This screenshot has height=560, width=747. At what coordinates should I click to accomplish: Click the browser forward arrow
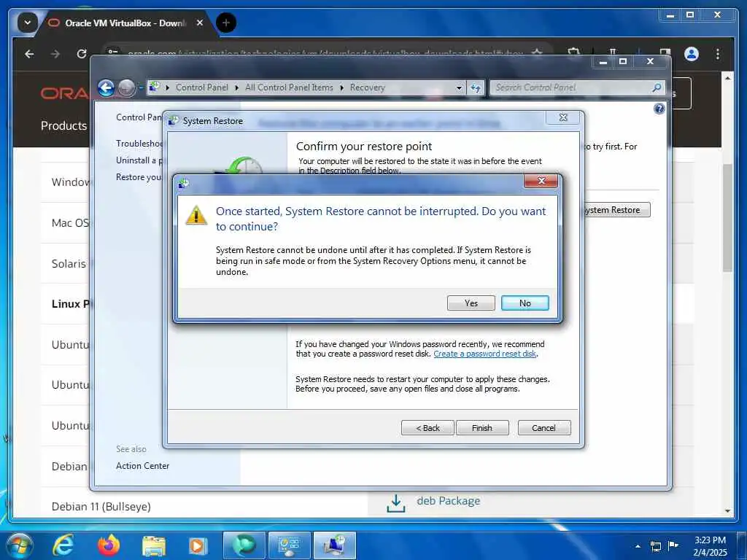[x=55, y=54]
